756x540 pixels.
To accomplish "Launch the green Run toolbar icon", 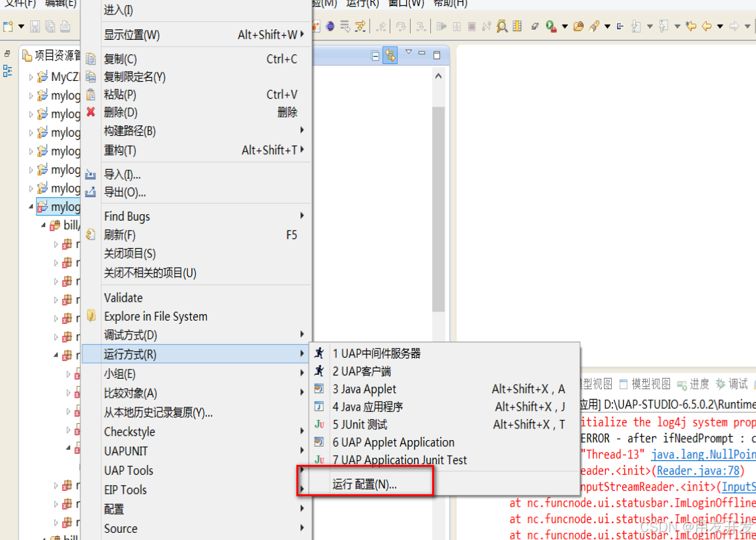I will coord(549,26).
